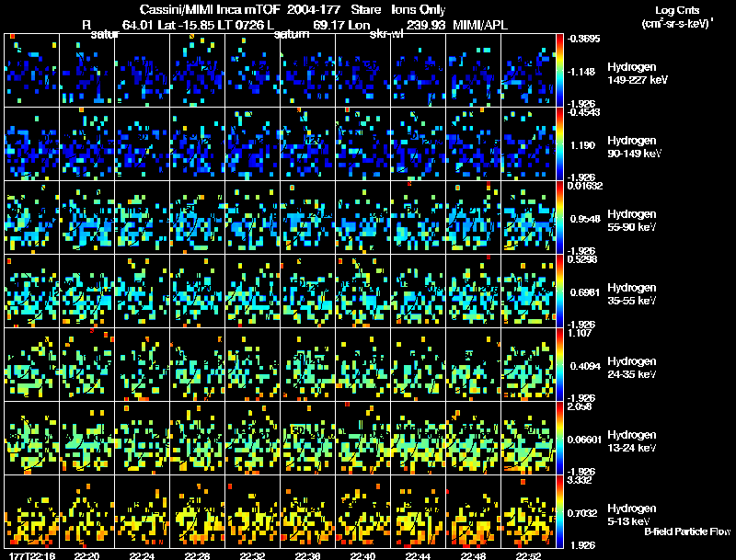The width and height of the screenshot is (736, 560).
Task: Click the 'Hydrogen 5-13 keV' row label
Action: click(632, 515)
